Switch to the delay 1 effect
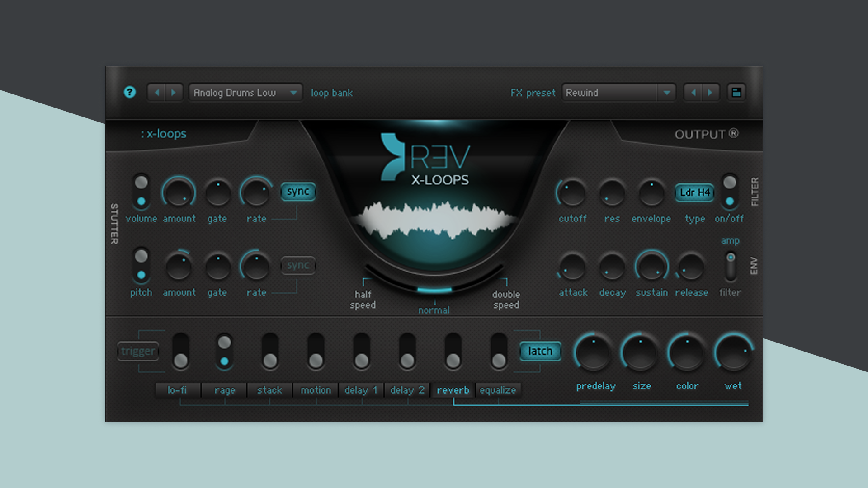The width and height of the screenshot is (868, 488). (360, 390)
